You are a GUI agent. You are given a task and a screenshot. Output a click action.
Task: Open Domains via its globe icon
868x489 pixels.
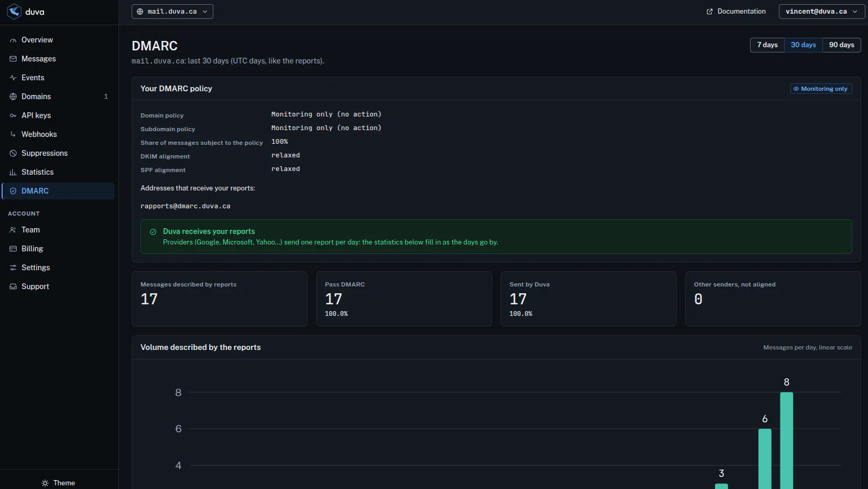(x=13, y=97)
